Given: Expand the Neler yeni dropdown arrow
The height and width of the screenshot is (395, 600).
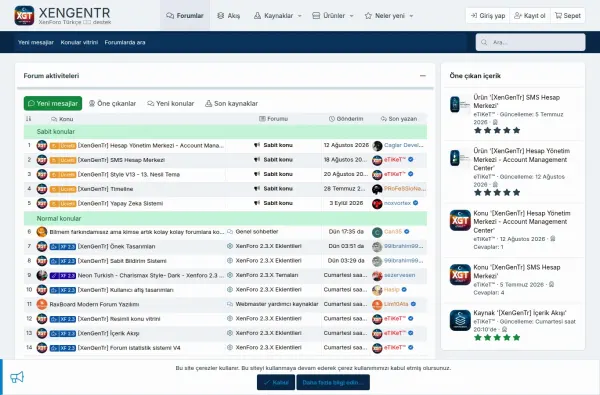Looking at the screenshot, I should click(411, 16).
